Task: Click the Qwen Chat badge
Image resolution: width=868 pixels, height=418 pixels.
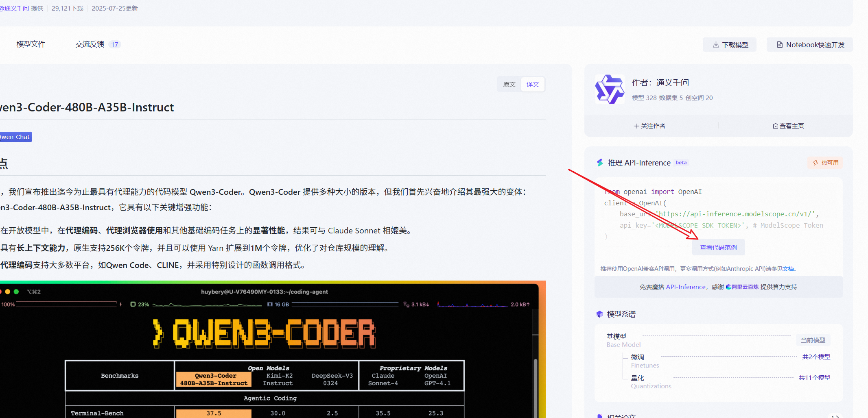Action: 15,137
